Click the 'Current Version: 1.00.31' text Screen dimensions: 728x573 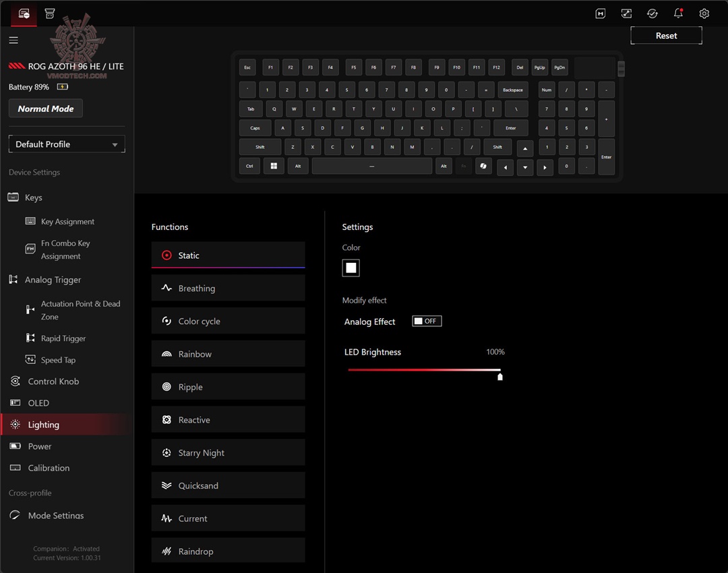coord(67,557)
